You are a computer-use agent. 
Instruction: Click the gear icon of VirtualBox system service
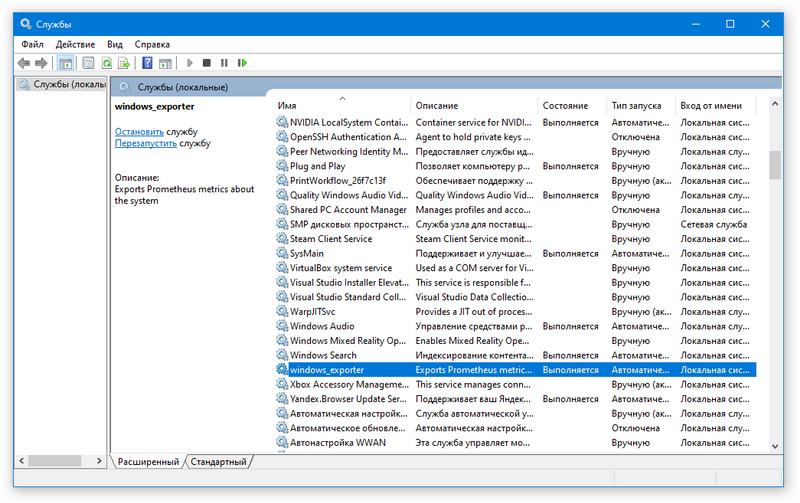coord(282,267)
